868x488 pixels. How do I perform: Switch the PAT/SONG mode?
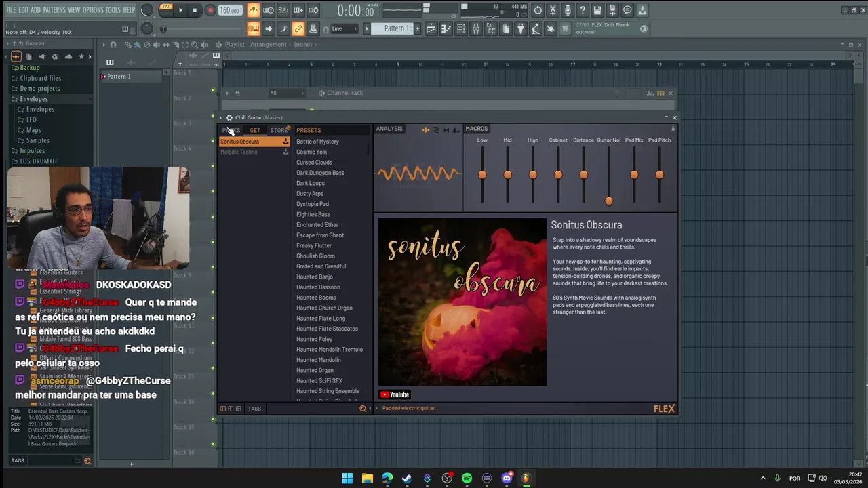click(166, 9)
